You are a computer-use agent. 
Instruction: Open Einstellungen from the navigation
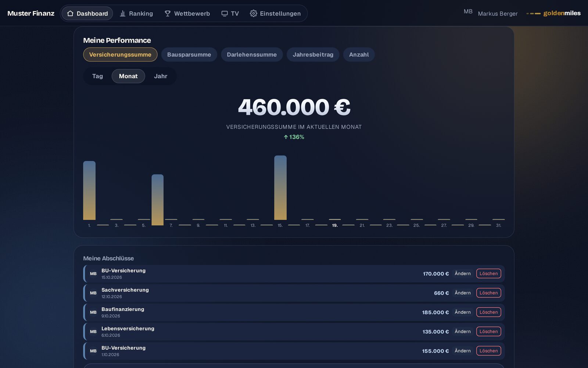point(275,14)
